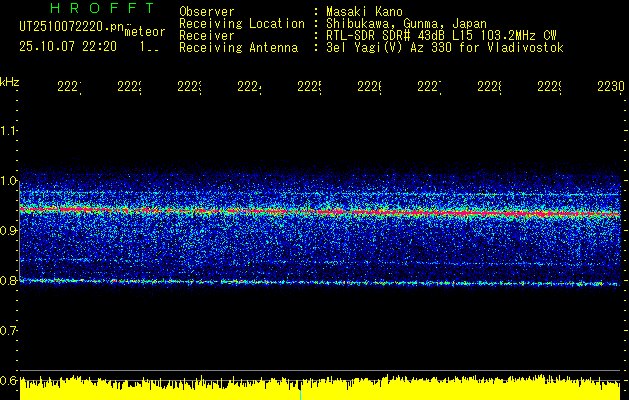The height and width of the screenshot is (400, 629).
Task: Click the 1.1 kHz axis tick label
Action: [8, 131]
